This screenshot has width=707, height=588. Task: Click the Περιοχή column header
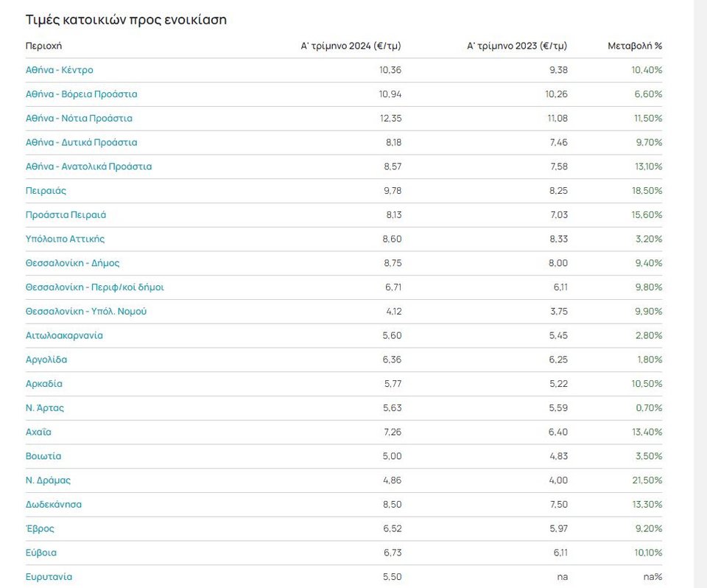pos(43,46)
